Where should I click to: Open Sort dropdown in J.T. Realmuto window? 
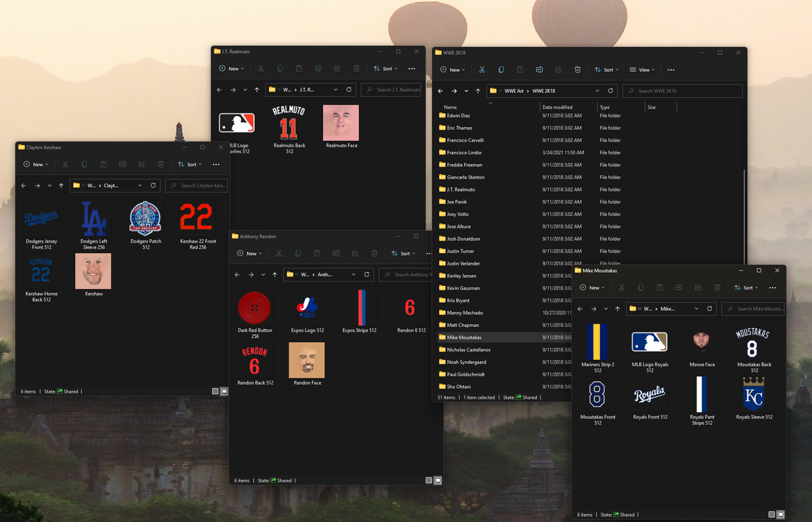pyautogui.click(x=386, y=69)
